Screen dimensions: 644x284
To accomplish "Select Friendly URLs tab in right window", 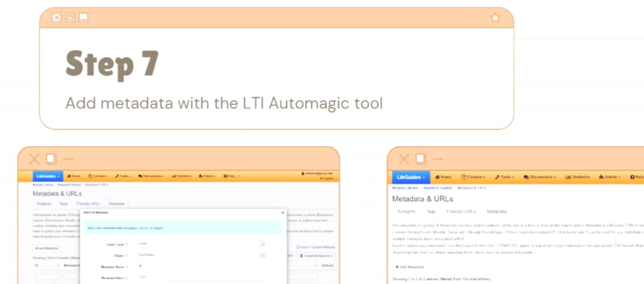I will (461, 212).
